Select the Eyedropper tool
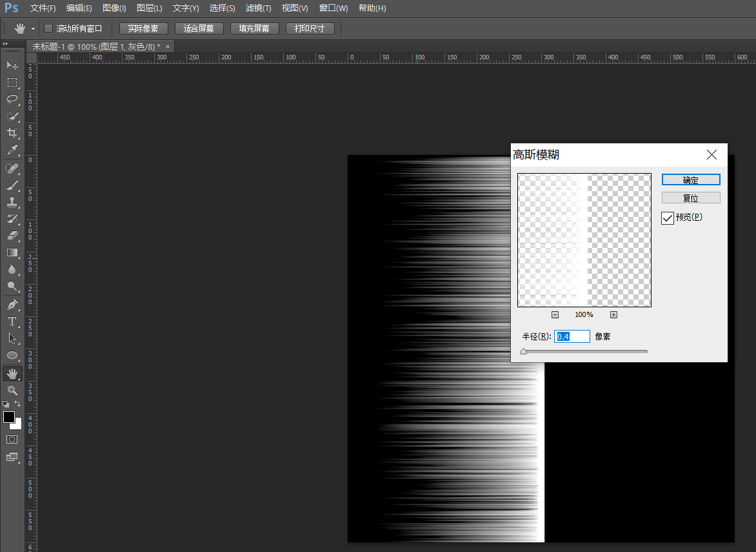Image resolution: width=756 pixels, height=552 pixels. tap(12, 150)
